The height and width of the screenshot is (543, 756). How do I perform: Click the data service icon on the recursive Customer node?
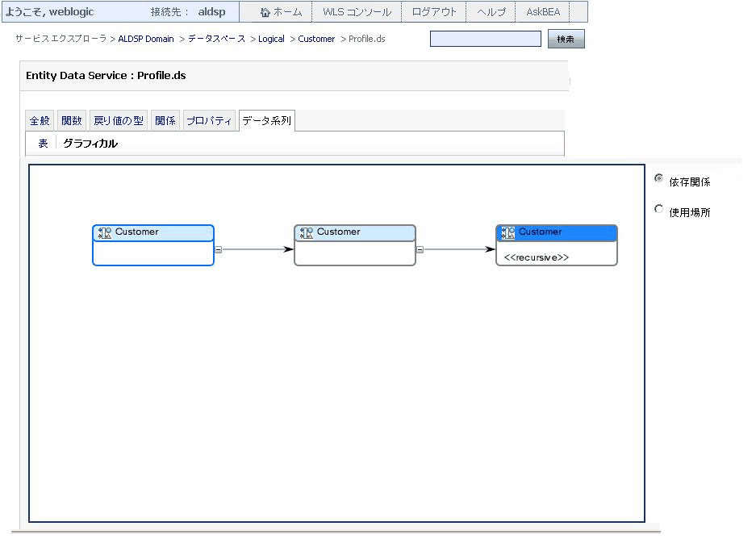(507, 233)
